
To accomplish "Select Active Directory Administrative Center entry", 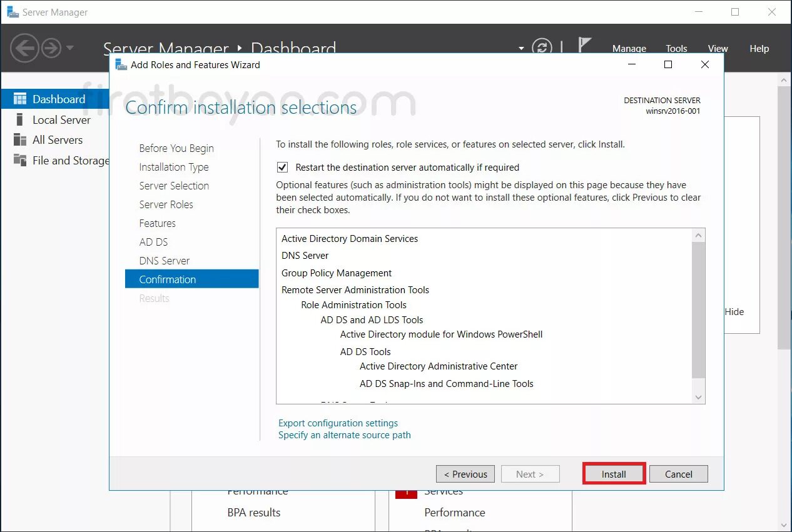I will tap(439, 366).
